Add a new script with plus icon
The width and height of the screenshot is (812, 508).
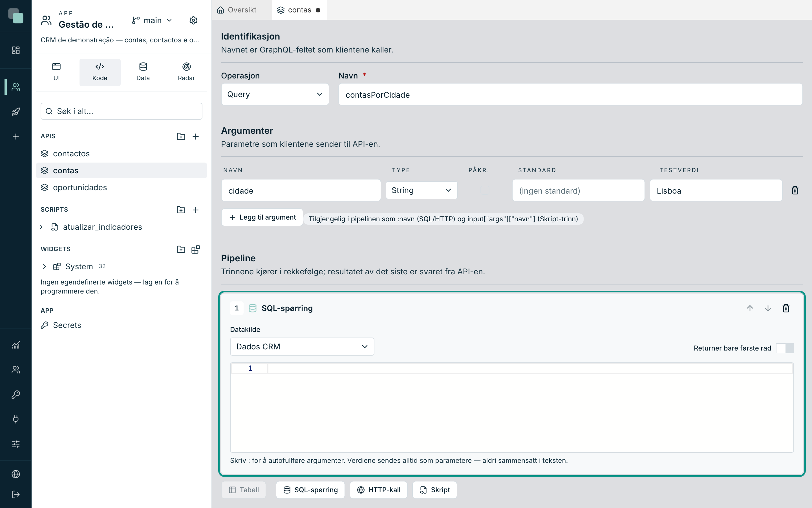tap(196, 210)
